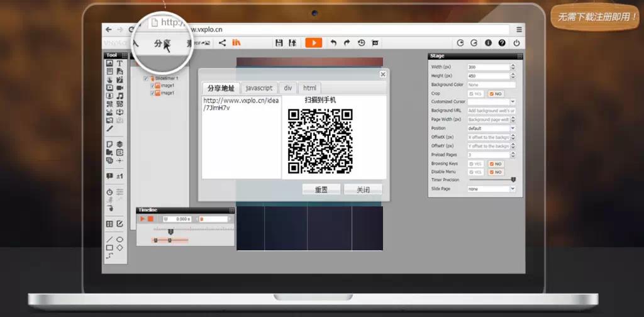
Task: Set Disable Menu to YES
Action: 475,172
